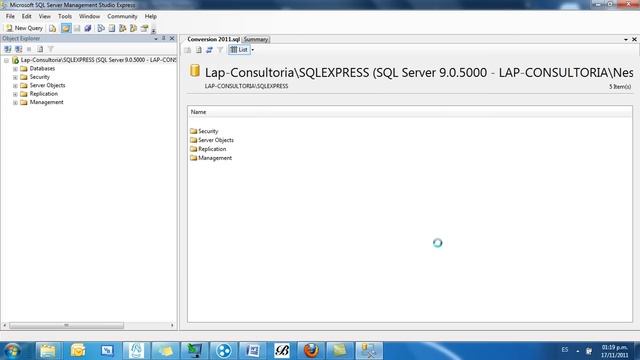The height and width of the screenshot is (360, 640).
Task: Click the Filter funnel icon in Summary toolbar
Action: (x=220, y=50)
